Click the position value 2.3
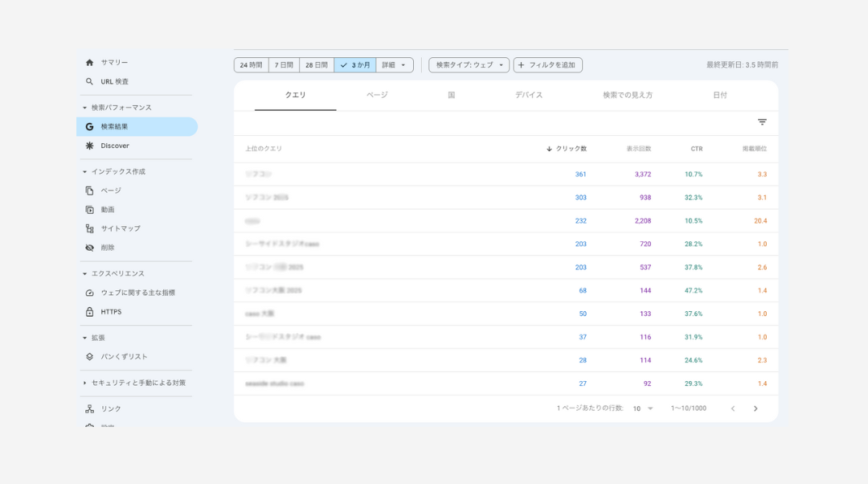This screenshot has width=868, height=484. tap(762, 360)
